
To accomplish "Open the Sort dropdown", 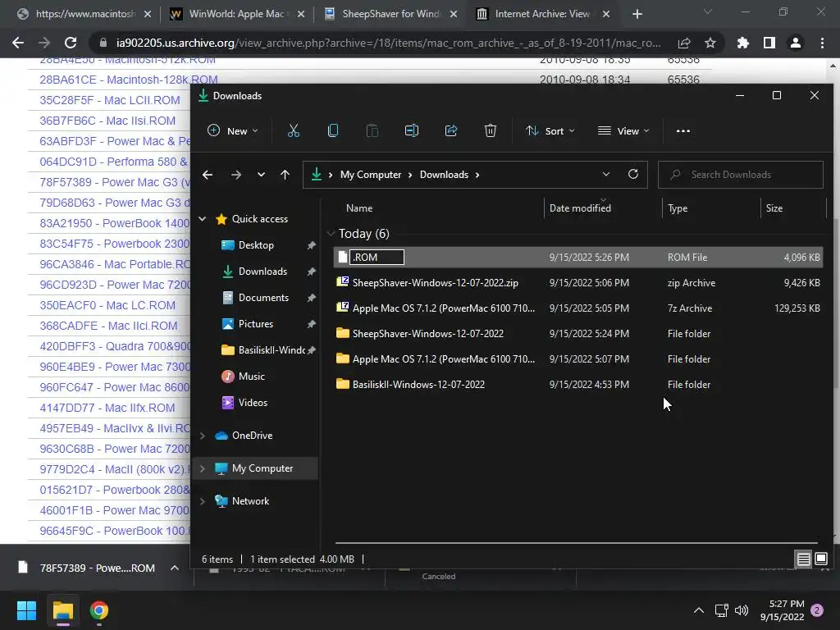I will click(x=550, y=130).
